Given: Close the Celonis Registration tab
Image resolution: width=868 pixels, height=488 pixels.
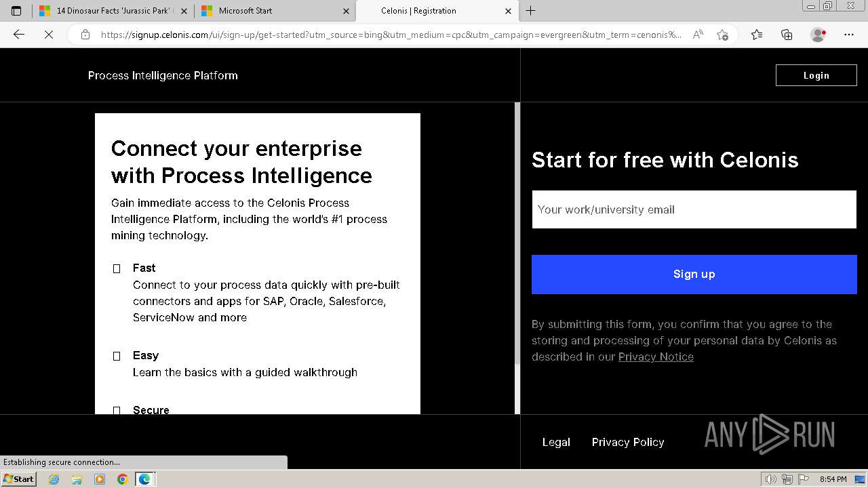Looking at the screenshot, I should [508, 11].
